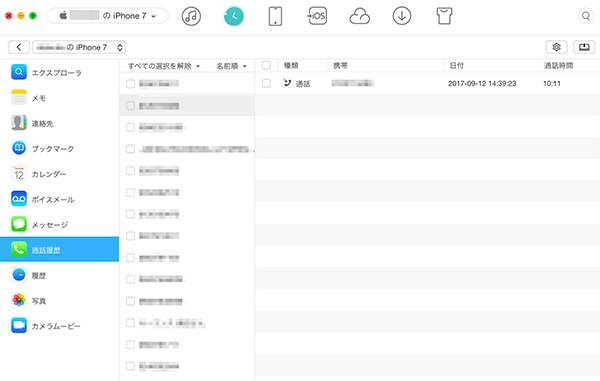Open メモ in the sidebar
This screenshot has height=381, width=600.
pyautogui.click(x=59, y=98)
